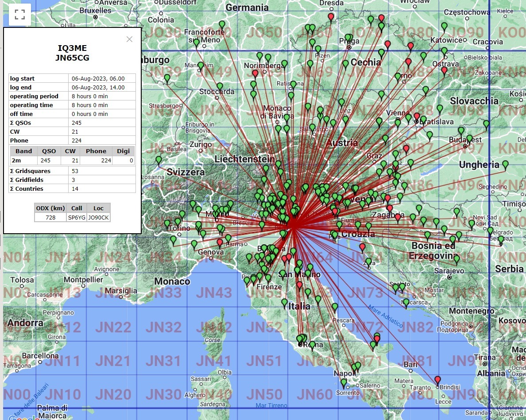Image resolution: width=526 pixels, height=420 pixels.
Task: Toggle fullscreen map view button
Action: tap(20, 15)
